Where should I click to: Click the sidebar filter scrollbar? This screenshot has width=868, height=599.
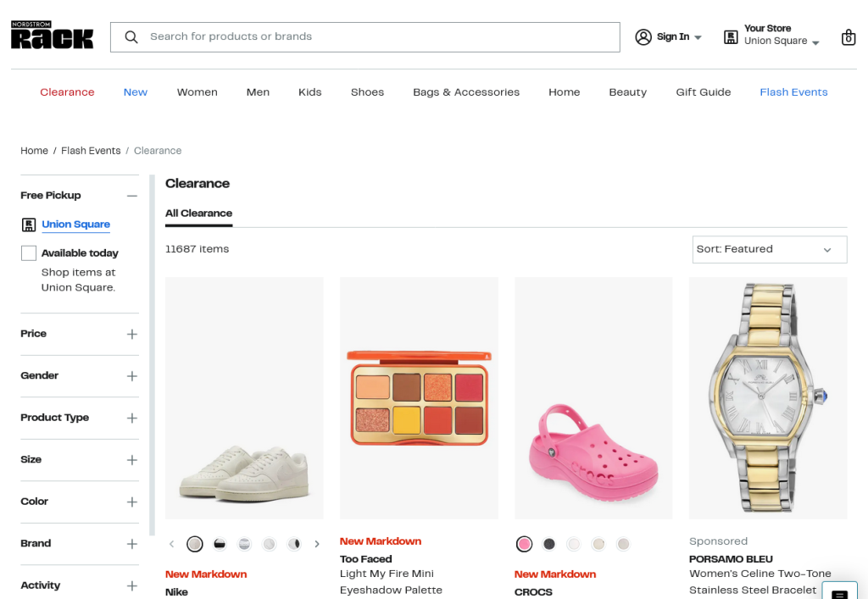pos(153,355)
